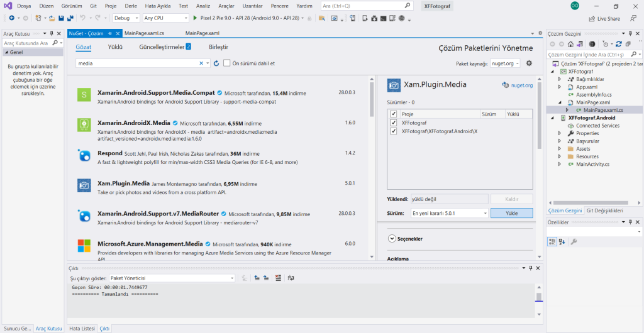Switch to the Güncelleştirmeler tab
The width and height of the screenshot is (644, 333).
[x=161, y=47]
